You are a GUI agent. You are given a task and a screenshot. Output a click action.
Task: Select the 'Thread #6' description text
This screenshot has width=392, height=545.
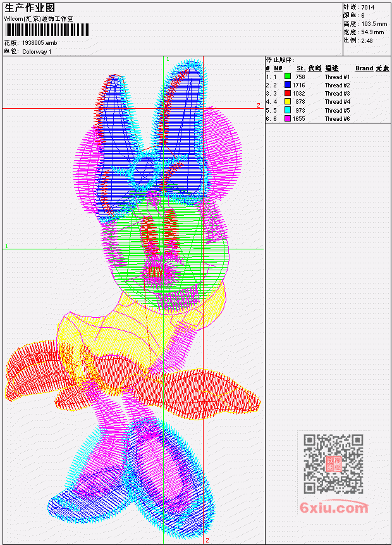click(337, 119)
